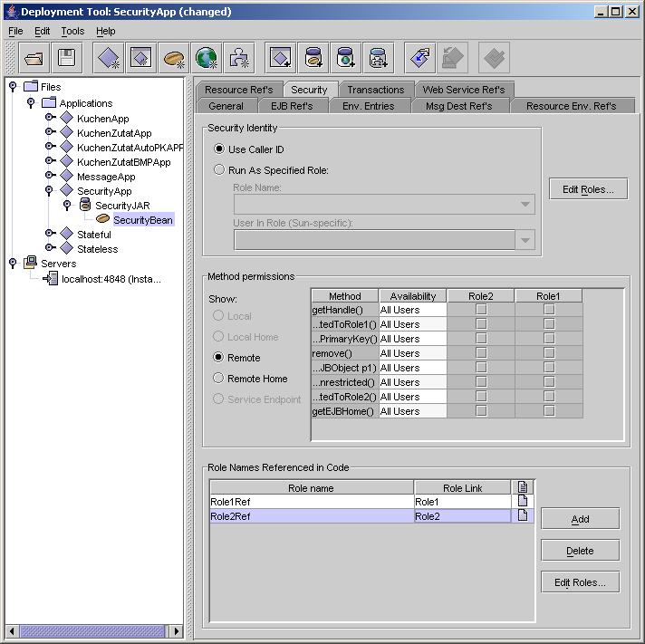Viewport: 645px width, 644px height.
Task: Open the User In Role dropdown
Action: pyautogui.click(x=525, y=240)
